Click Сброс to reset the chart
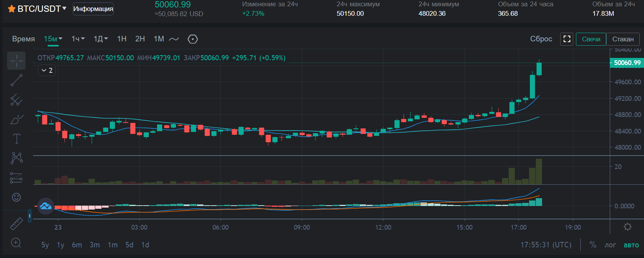644x258 pixels. point(541,39)
